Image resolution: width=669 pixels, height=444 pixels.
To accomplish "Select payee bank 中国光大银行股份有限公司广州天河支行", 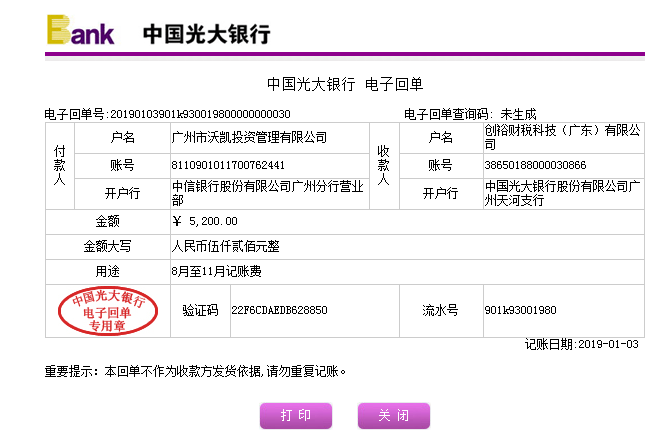I will [562, 193].
